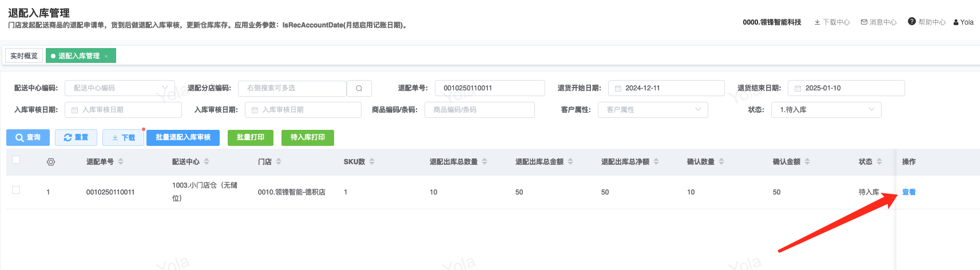
Task: Click the 退货结束日期 field showing 2025-01-10
Action: point(846,88)
